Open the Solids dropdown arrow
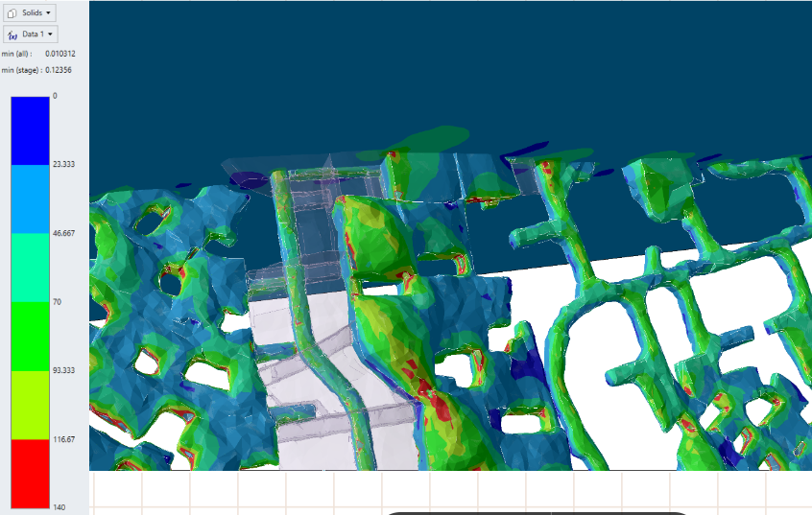Screen dimensions: 812x515 click(x=49, y=13)
